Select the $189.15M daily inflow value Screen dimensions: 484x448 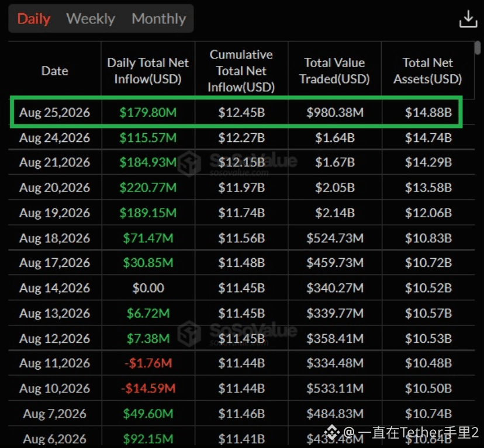click(148, 213)
